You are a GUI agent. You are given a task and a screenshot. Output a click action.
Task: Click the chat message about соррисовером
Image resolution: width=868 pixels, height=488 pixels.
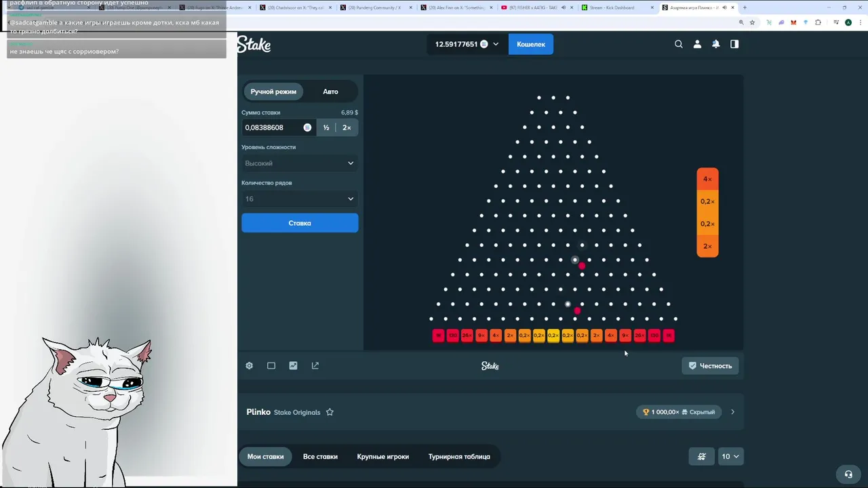click(x=117, y=49)
